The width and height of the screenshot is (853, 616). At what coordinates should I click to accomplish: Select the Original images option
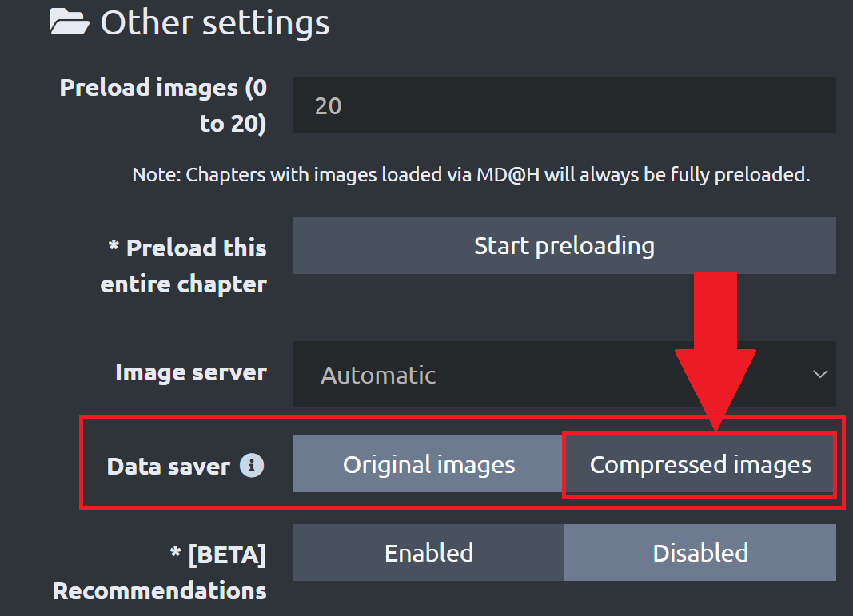pyautogui.click(x=428, y=464)
